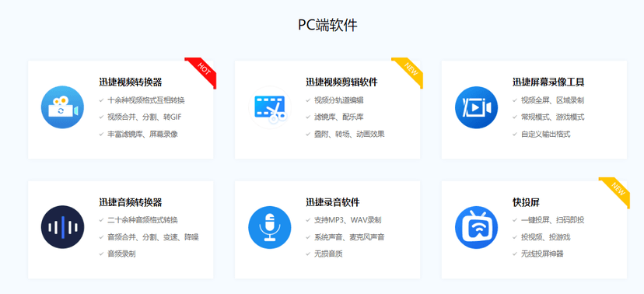Click the text 叠附、转场、动画效果
Screen dimensions: 644x294
(349, 134)
